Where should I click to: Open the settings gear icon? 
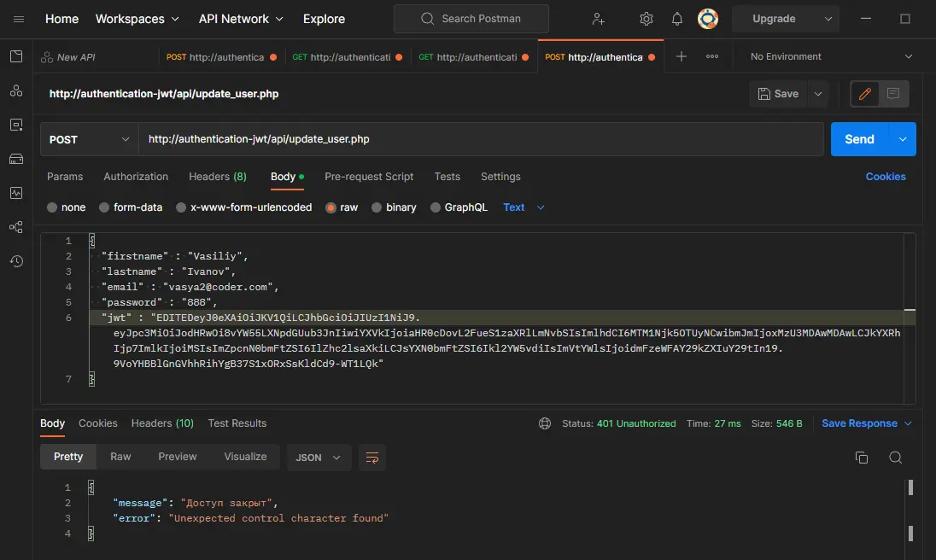pos(646,19)
